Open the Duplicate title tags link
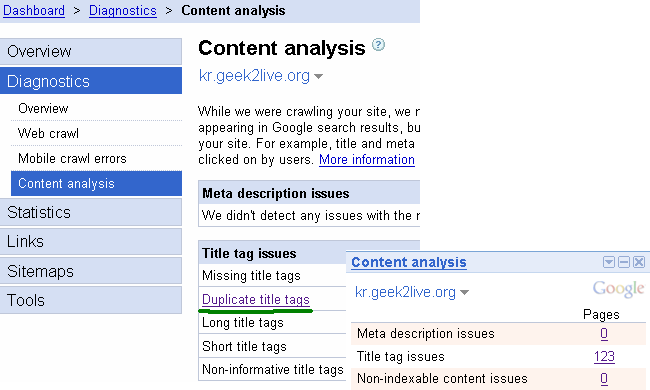This screenshot has height=390, width=650. coord(256,299)
